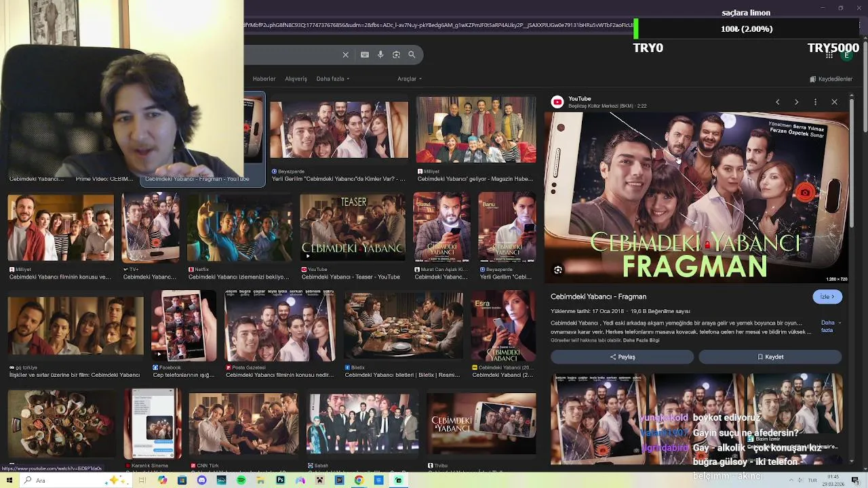Click the magnifier search submit icon
The height and width of the screenshot is (488, 868).
pyautogui.click(x=412, y=55)
